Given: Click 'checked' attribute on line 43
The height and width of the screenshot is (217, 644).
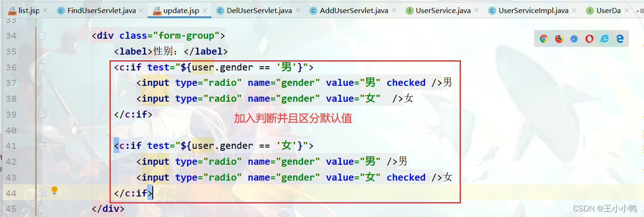Looking at the screenshot, I should tap(406, 177).
